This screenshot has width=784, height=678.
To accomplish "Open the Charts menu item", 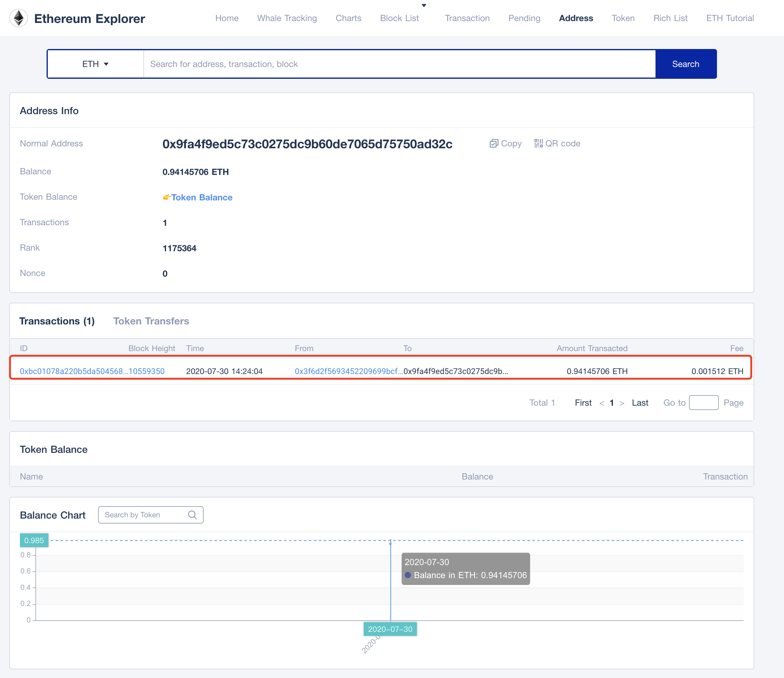I will pos(348,18).
